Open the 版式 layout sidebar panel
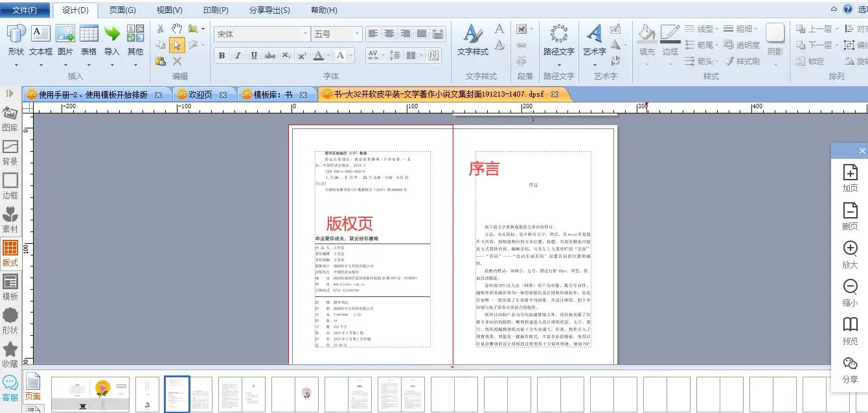 point(10,253)
